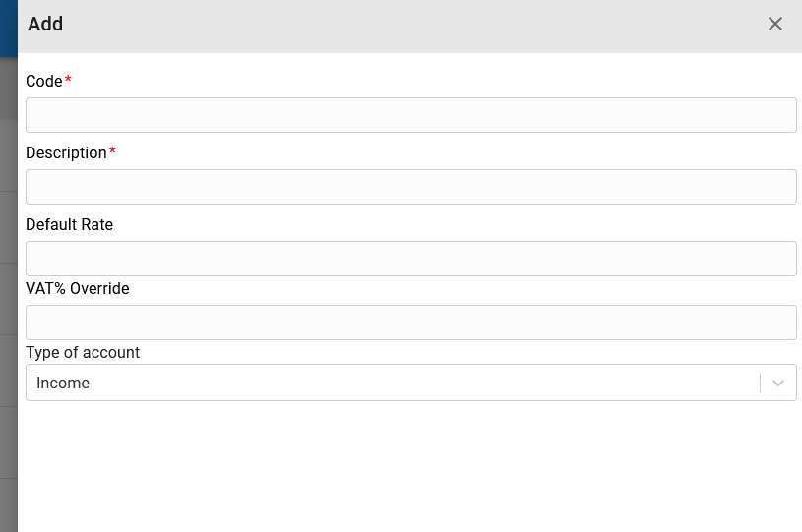
Task: Click the Add dialog title text
Action: pos(45,24)
